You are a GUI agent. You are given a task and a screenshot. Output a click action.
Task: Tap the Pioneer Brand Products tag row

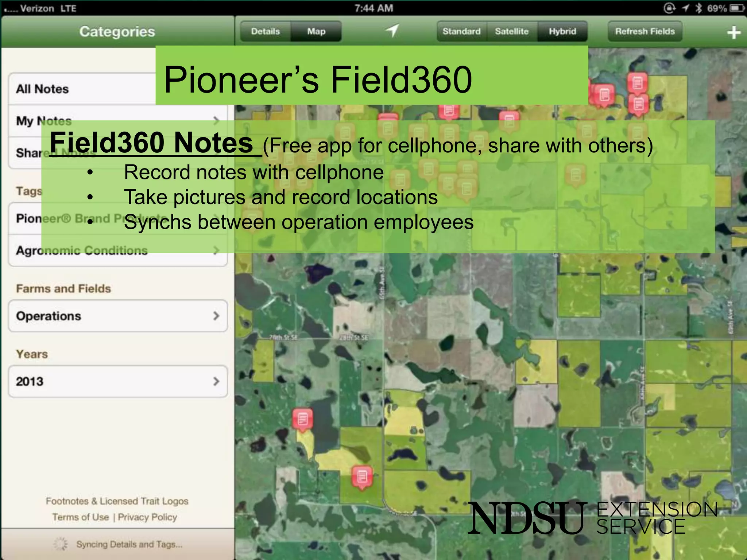tap(118, 218)
